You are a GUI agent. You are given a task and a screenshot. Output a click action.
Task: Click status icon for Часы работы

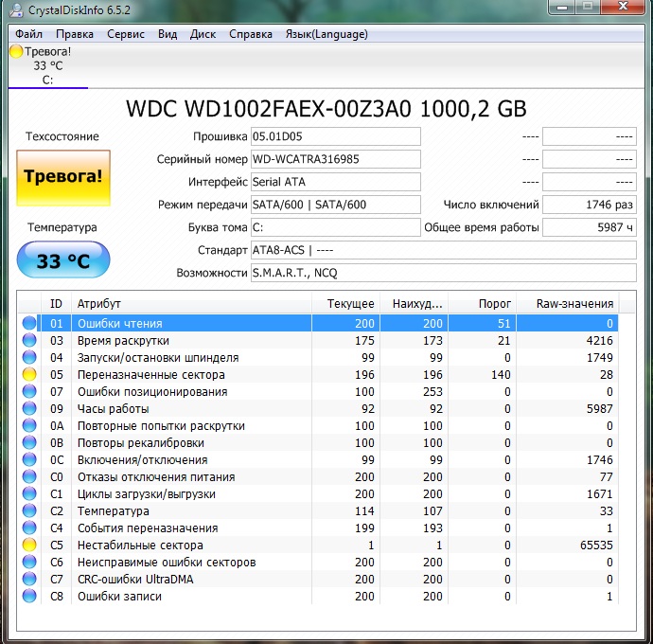(x=29, y=409)
